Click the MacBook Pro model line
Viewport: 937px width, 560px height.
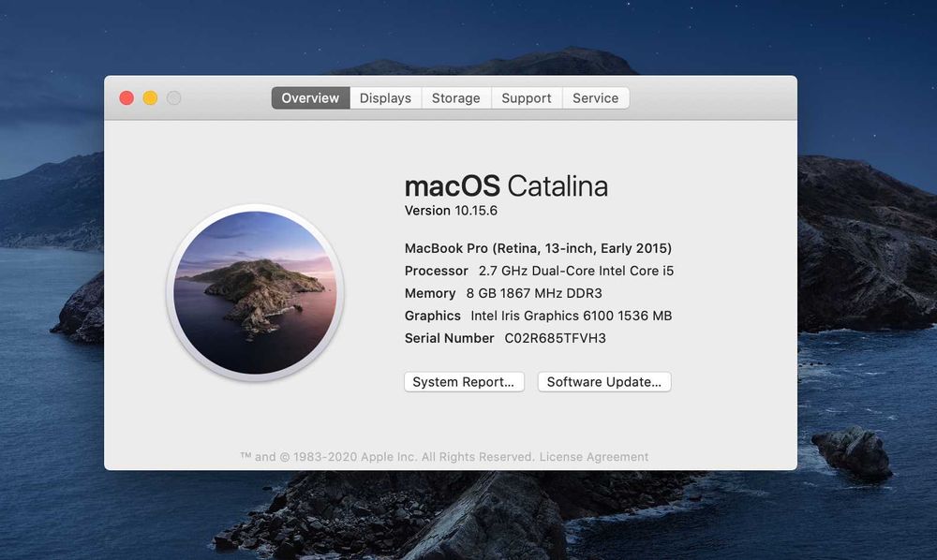point(538,248)
